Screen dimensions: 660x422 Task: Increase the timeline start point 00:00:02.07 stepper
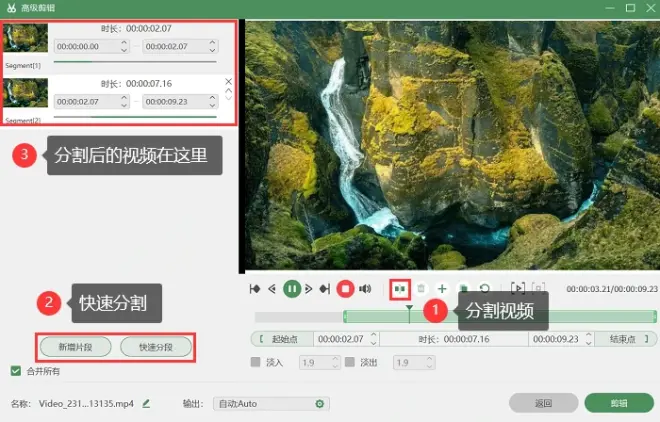click(373, 335)
